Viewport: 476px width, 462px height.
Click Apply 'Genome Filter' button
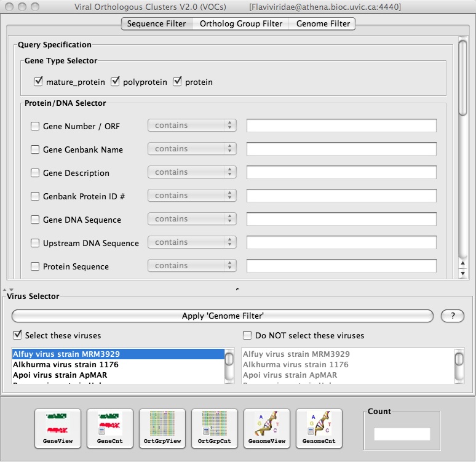click(x=223, y=316)
